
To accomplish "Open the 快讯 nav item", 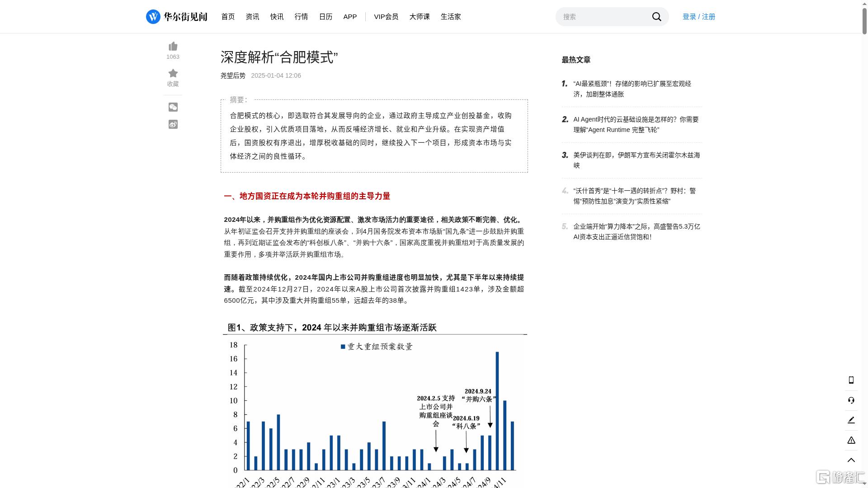I will coord(277,17).
